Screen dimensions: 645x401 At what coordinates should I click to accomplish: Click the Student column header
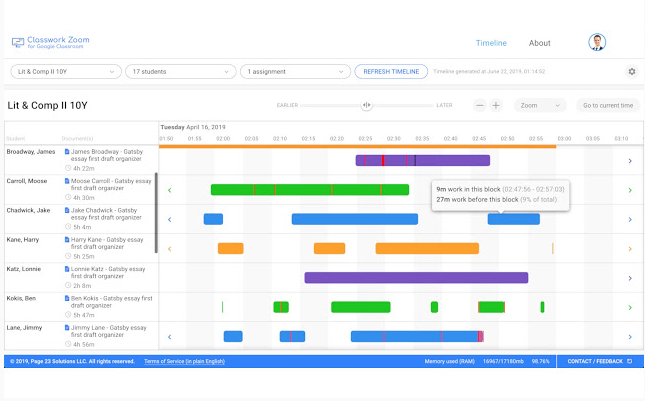(x=16, y=139)
